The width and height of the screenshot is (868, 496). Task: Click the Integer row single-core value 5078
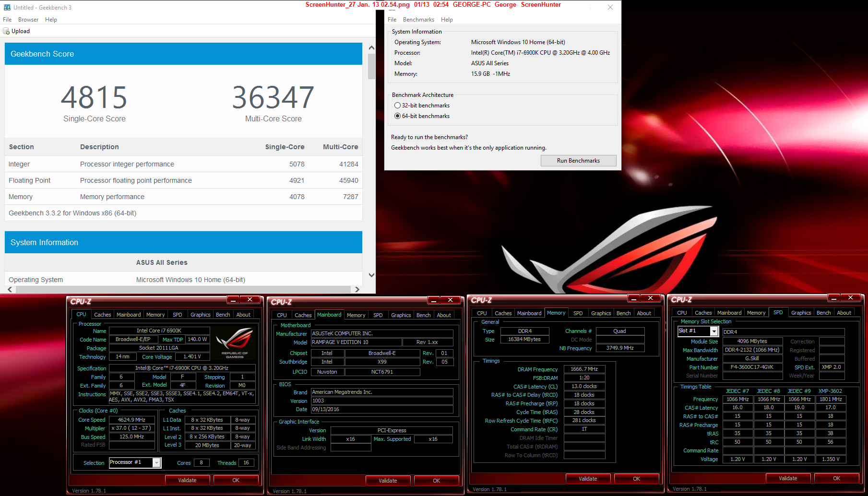click(x=297, y=164)
